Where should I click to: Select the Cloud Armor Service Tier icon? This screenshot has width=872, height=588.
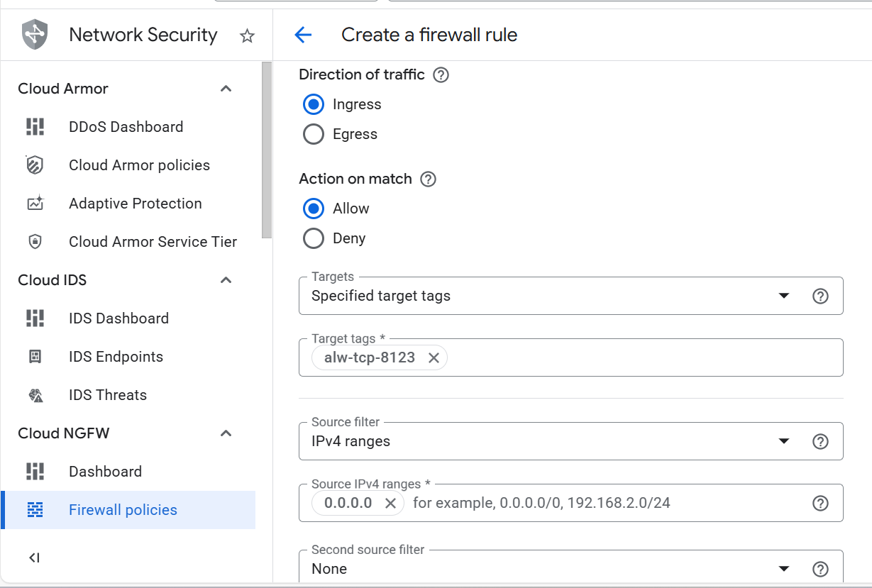point(35,241)
